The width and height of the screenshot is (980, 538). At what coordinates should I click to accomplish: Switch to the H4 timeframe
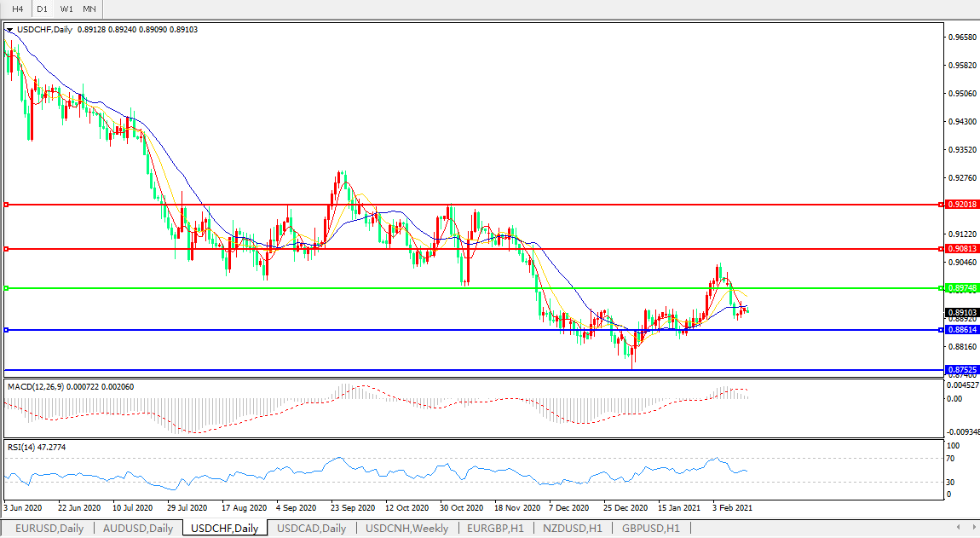coord(16,9)
